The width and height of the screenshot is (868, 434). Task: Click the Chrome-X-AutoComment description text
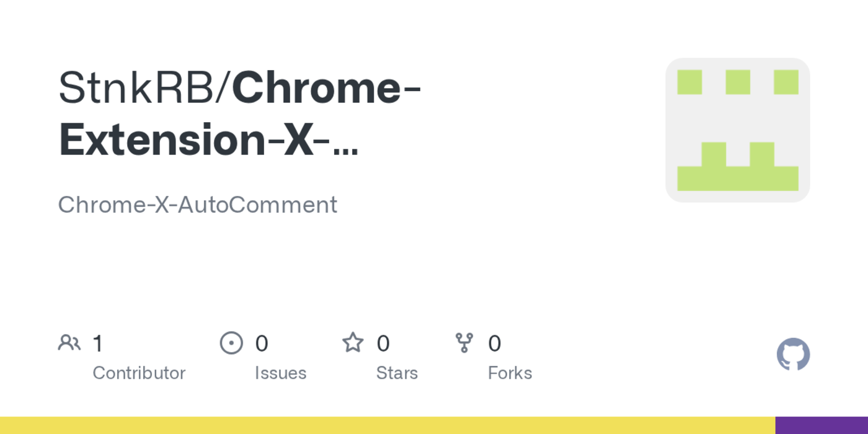tap(197, 205)
